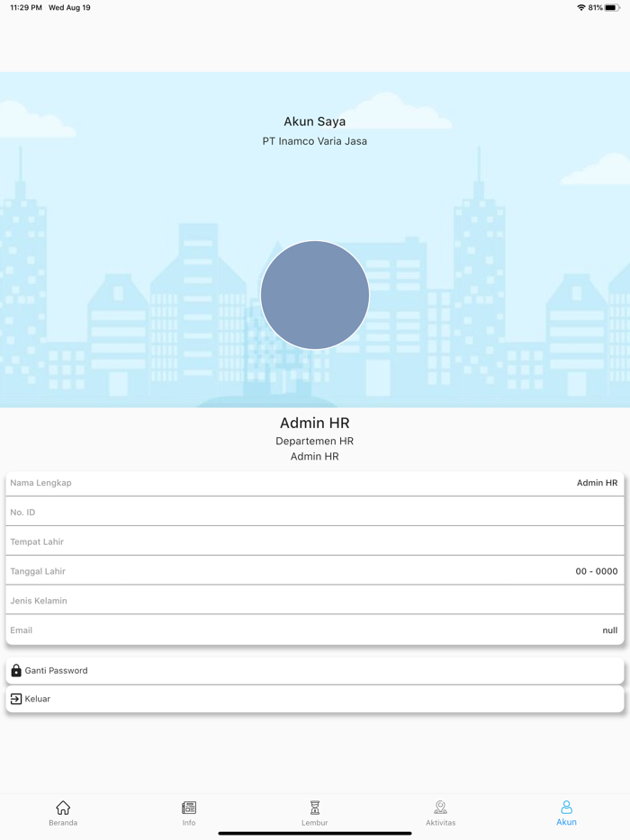630x840 pixels.
Task: Switch to the Aktivitas tab label
Action: pyautogui.click(x=440, y=823)
